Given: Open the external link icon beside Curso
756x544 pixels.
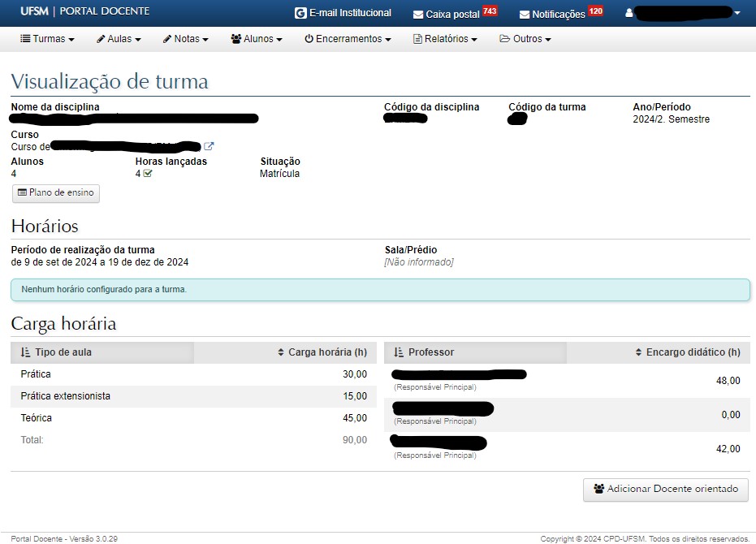Looking at the screenshot, I should [x=209, y=147].
